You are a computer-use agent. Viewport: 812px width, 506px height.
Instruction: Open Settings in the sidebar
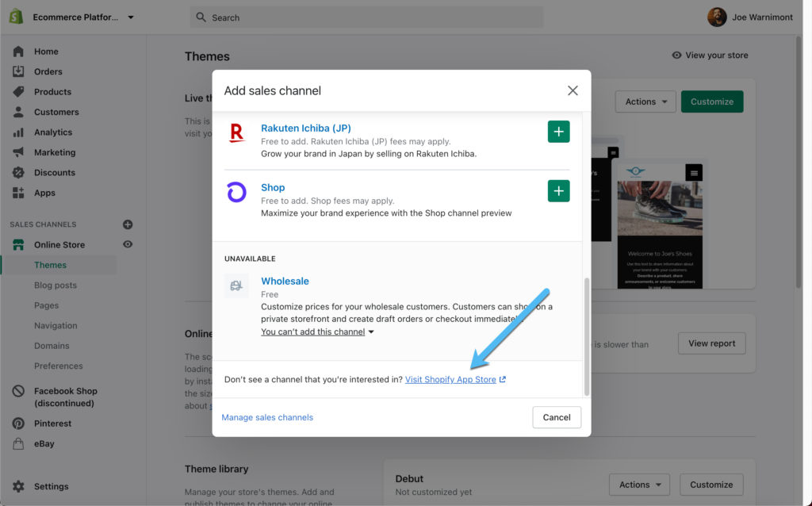point(52,486)
